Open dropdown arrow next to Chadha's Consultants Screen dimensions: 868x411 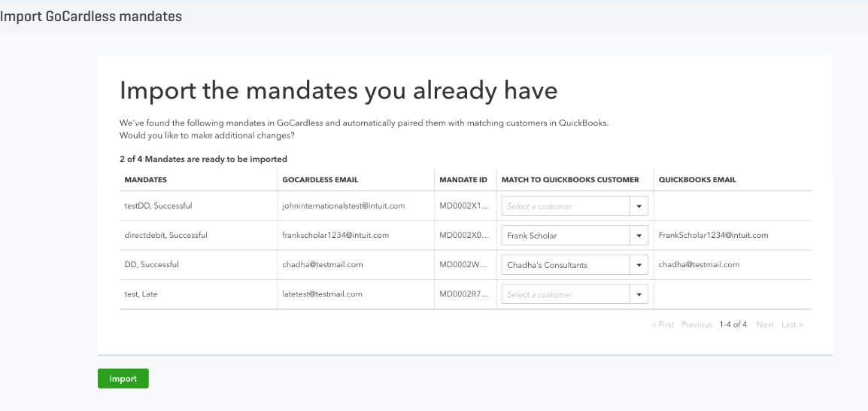(x=639, y=265)
